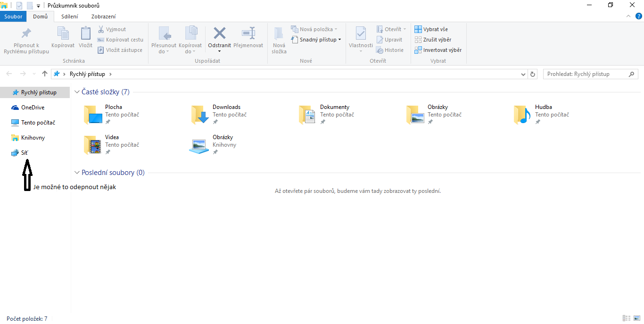Image resolution: width=644 pixels, height=324 pixels.
Task: Switch to the Zobrazení ribbon tab
Action: click(104, 17)
